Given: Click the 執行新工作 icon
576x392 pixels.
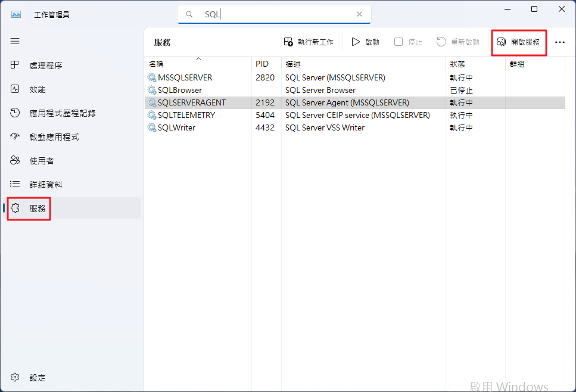Looking at the screenshot, I should pos(288,42).
